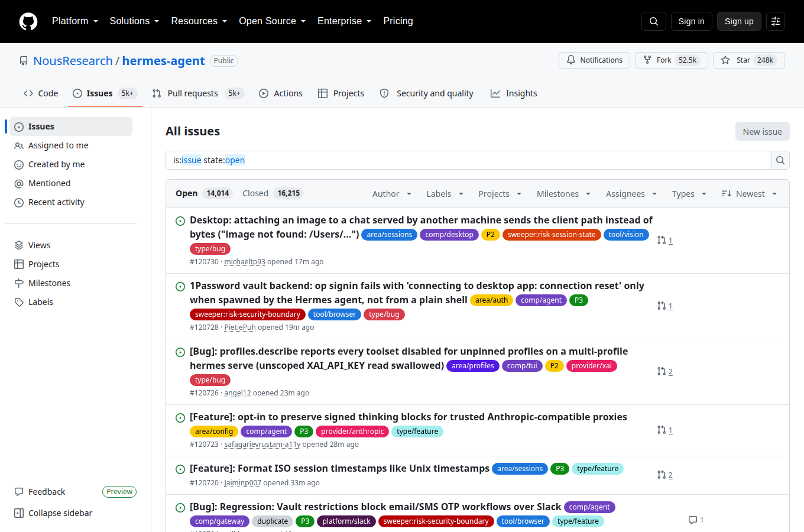Switch to the Actions tab
The height and width of the screenshot is (532, 804).
(281, 93)
